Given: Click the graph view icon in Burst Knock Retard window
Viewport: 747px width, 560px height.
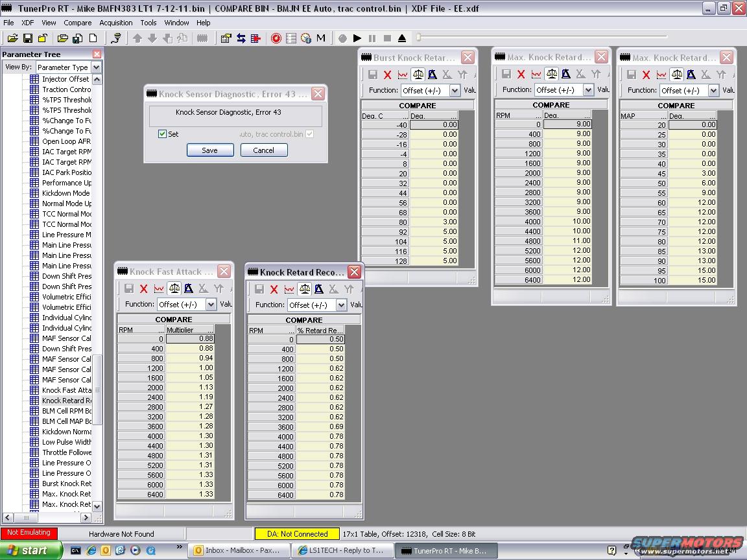Looking at the screenshot, I should click(403, 75).
